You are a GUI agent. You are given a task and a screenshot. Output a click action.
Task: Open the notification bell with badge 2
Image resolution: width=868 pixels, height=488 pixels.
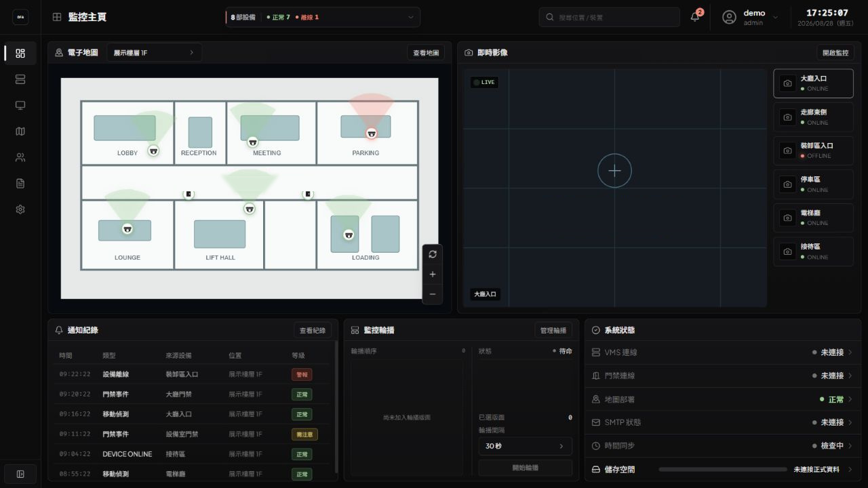695,17
